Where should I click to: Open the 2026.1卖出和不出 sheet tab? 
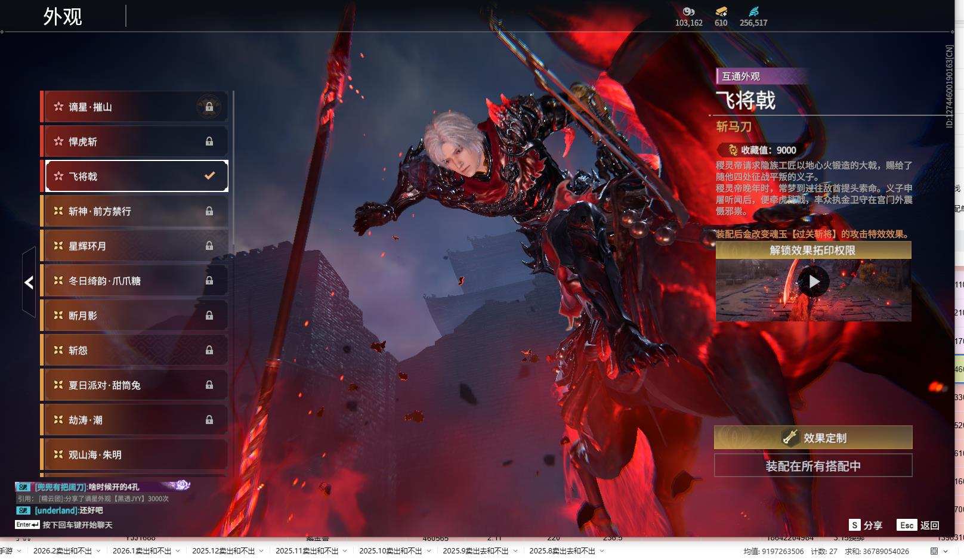142,551
